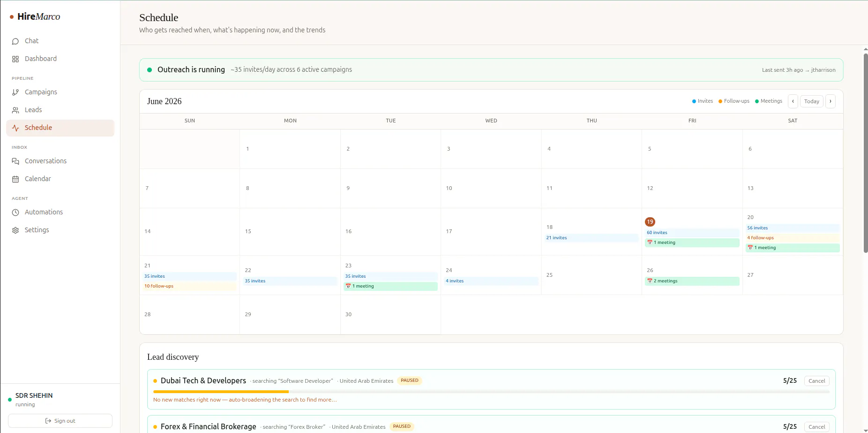Click the Campaigns branch icon
The image size is (868, 433).
click(15, 92)
